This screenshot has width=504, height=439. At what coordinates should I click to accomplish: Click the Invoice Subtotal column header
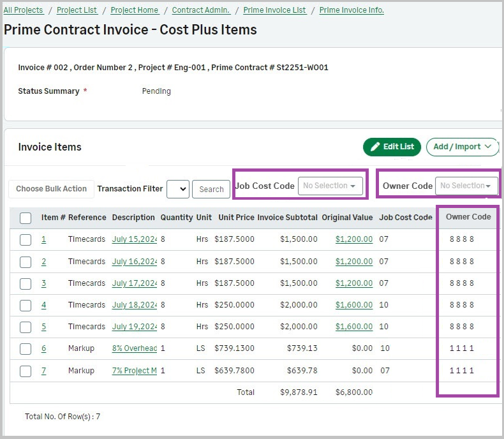(x=287, y=218)
